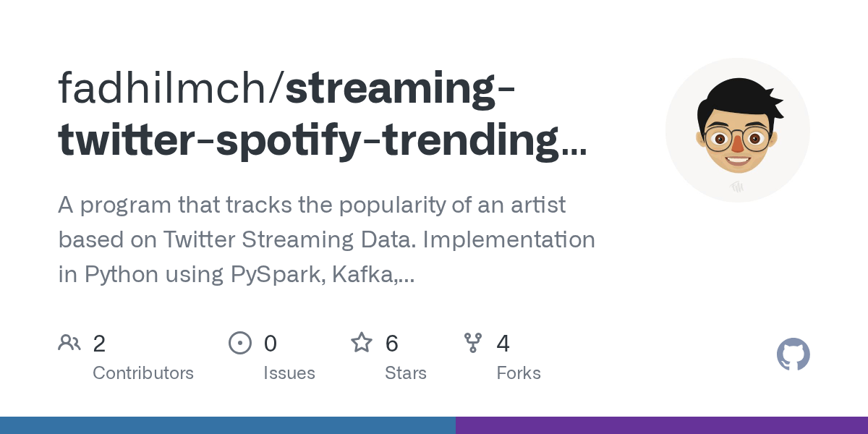Click the forks count 4

[503, 344]
